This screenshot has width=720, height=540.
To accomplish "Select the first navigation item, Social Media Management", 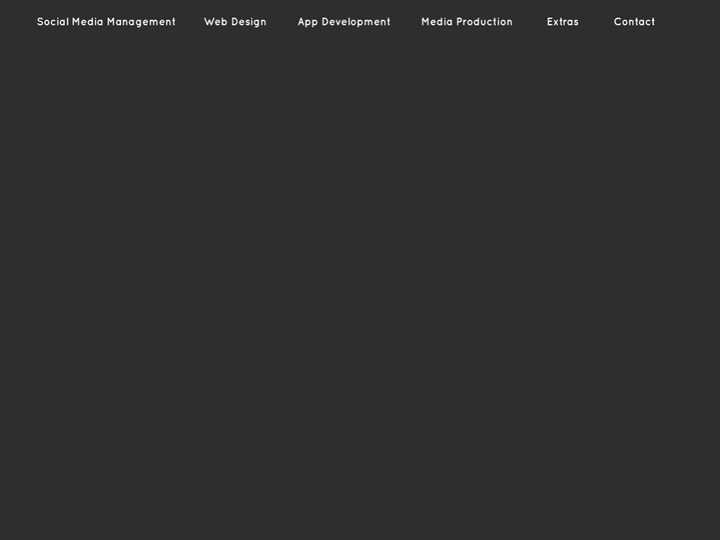I will 106,22.
